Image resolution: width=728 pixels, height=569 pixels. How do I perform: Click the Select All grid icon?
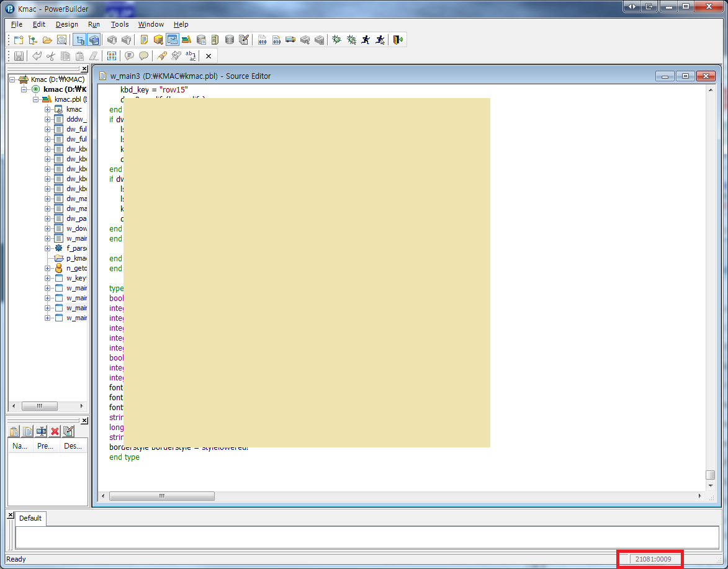[112, 56]
